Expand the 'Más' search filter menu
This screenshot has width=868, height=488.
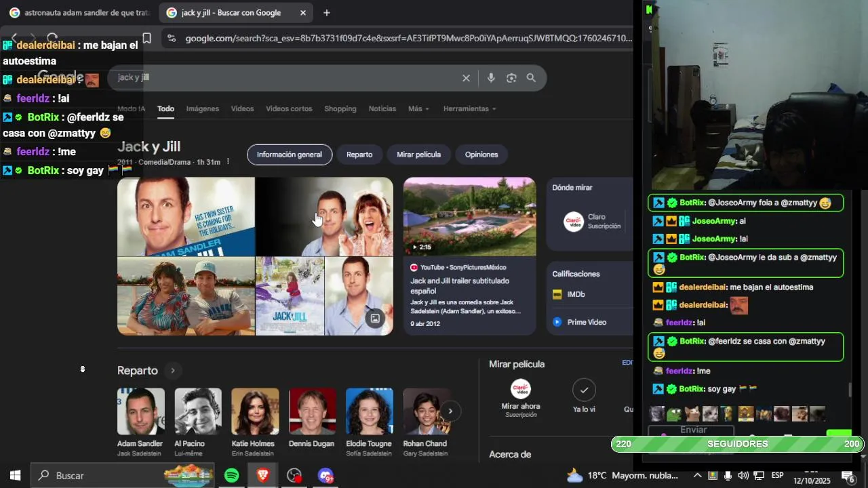(418, 108)
